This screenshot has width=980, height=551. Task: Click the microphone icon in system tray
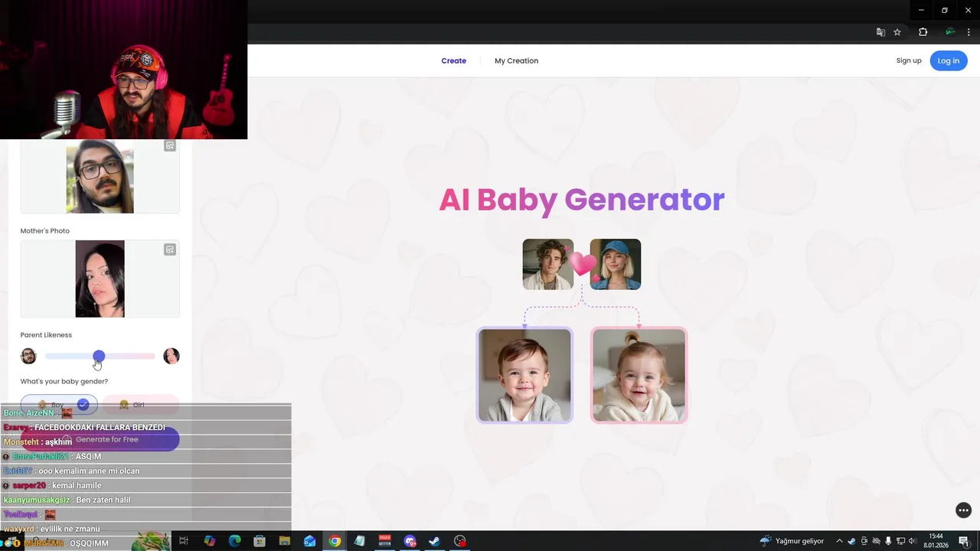tap(888, 541)
